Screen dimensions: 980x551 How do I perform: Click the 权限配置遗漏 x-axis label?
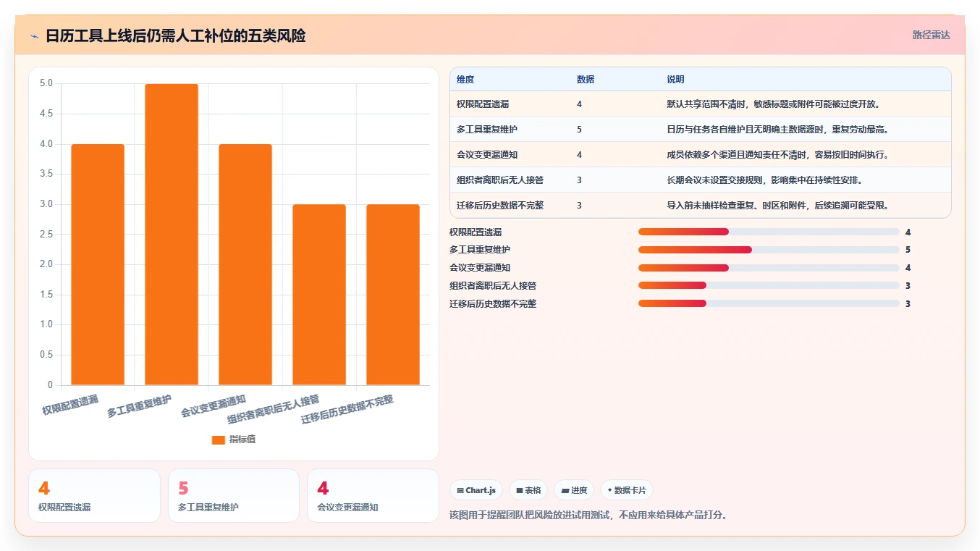(70, 405)
